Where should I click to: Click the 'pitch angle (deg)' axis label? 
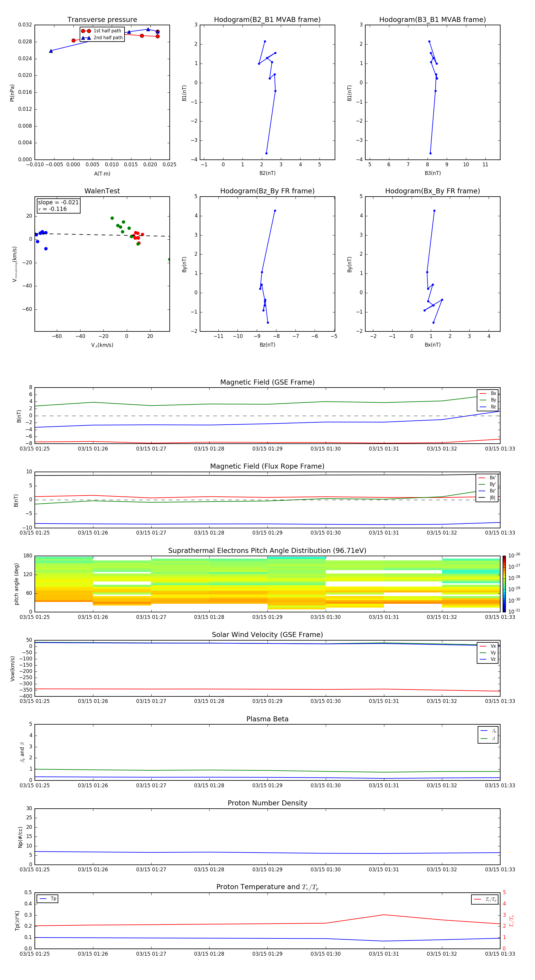pyautogui.click(x=16, y=584)
